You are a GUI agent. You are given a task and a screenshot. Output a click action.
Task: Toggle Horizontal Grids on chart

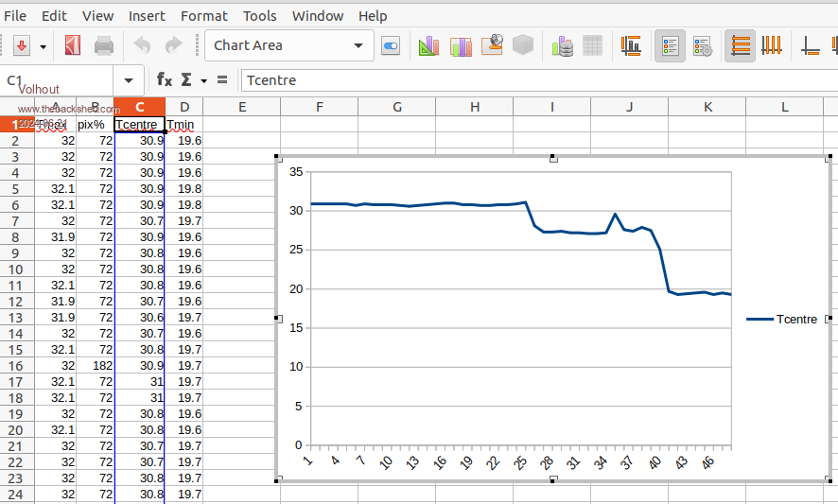[x=741, y=45]
